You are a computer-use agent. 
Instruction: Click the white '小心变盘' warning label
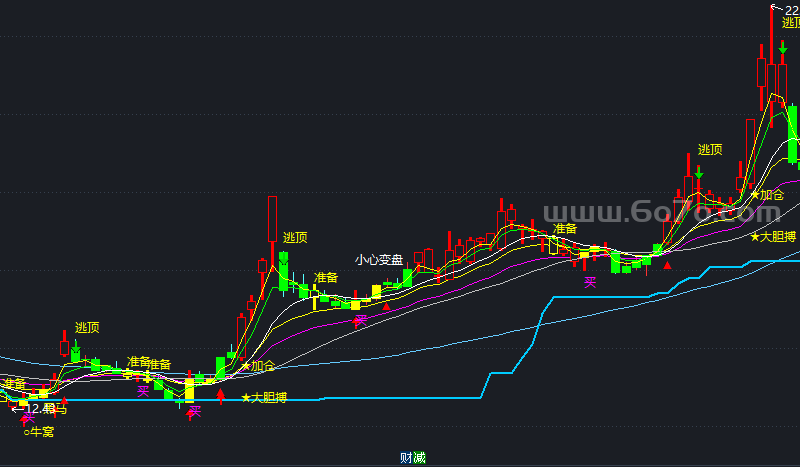click(x=379, y=260)
